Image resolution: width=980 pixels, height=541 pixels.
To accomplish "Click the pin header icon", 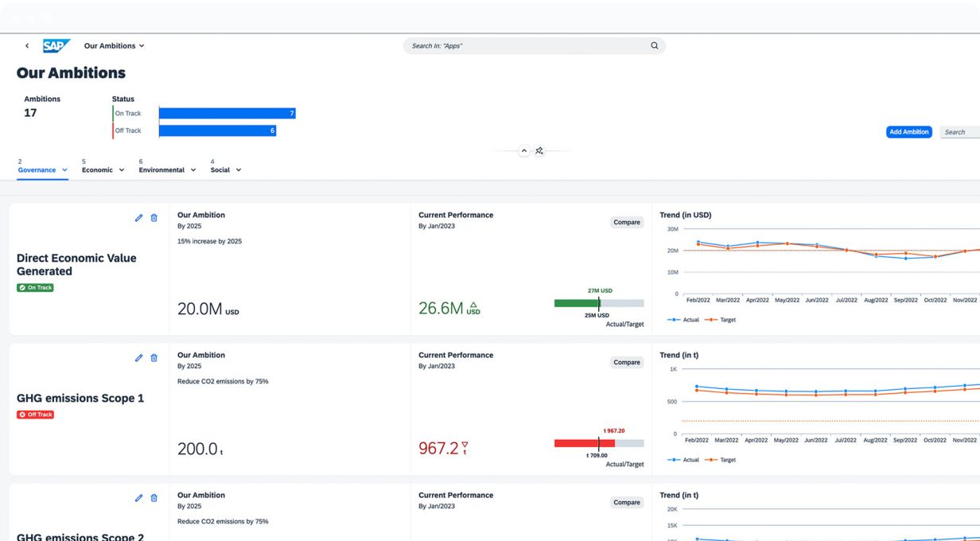I will pos(539,151).
